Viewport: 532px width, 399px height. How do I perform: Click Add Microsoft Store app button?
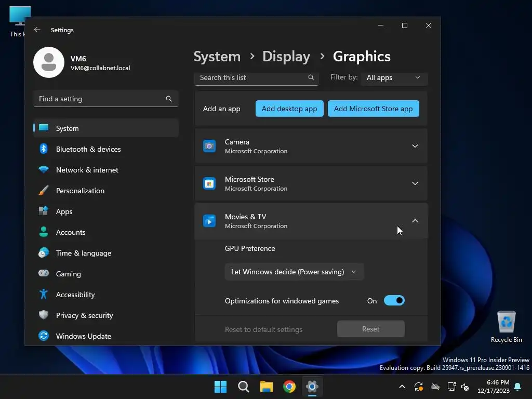pyautogui.click(x=373, y=109)
